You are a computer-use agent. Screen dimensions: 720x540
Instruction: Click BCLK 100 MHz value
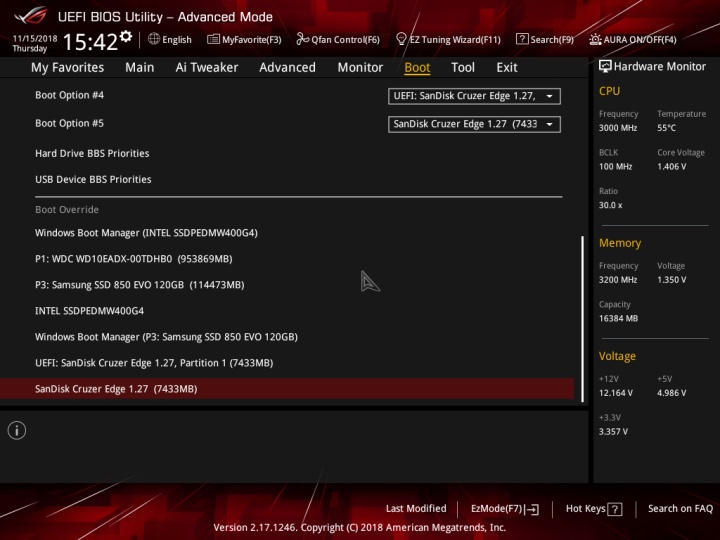coord(615,166)
